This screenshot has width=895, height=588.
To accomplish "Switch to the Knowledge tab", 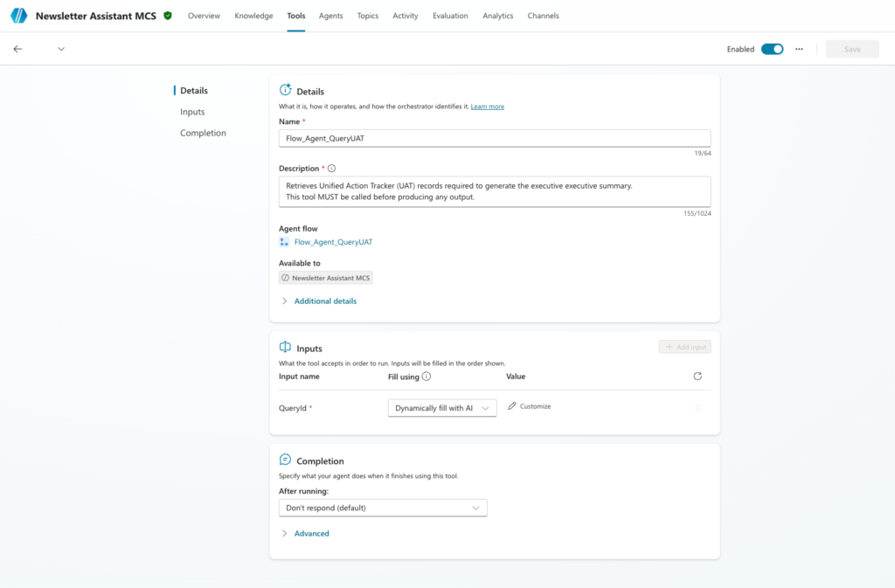I will point(253,16).
